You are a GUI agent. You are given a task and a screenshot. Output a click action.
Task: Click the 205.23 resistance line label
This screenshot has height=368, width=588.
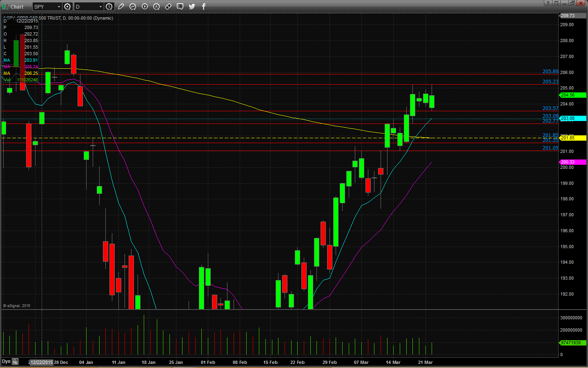click(550, 82)
